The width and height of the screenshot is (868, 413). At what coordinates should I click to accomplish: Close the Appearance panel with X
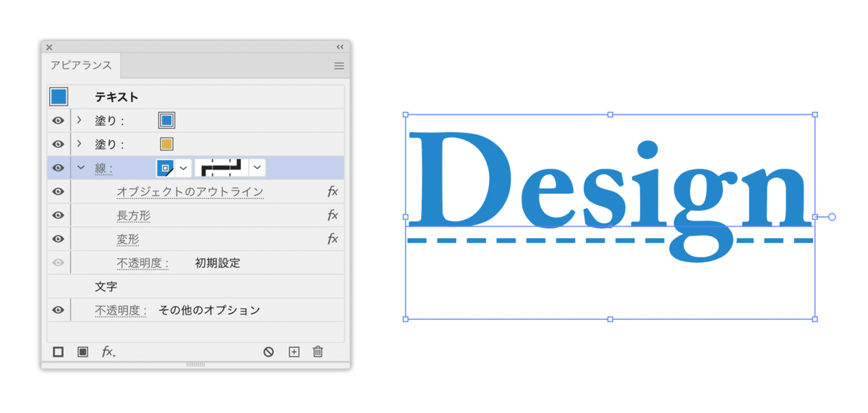pos(49,47)
